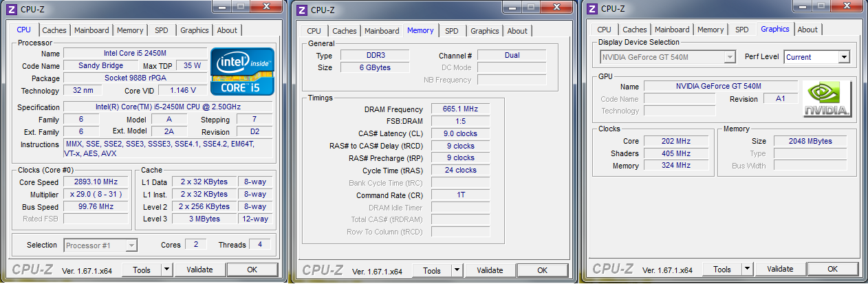The image size is (868, 284).
Task: Open the Perf Level Current dropdown
Action: (x=844, y=57)
